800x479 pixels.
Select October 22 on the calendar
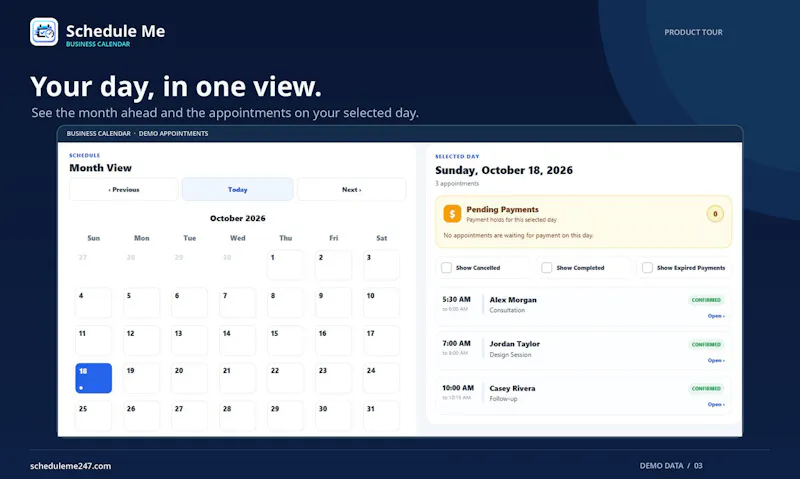pyautogui.click(x=285, y=378)
